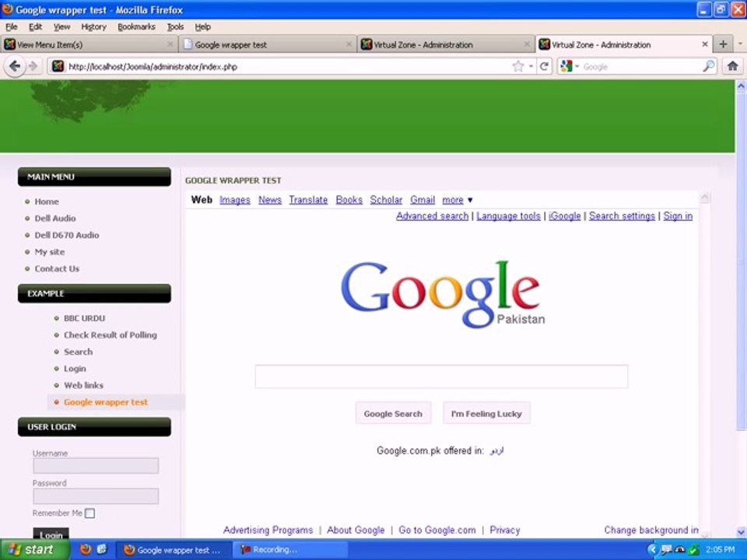Viewport: 747px width, 560px height.
Task: Click the Google Search button
Action: 393,413
